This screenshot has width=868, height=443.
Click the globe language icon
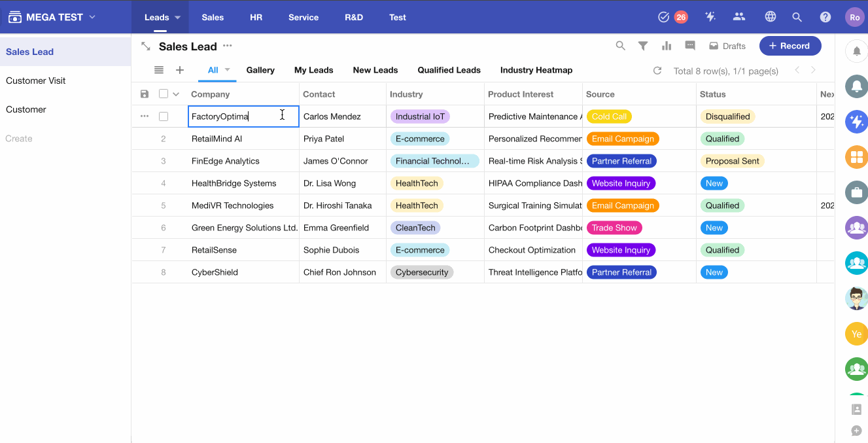click(x=771, y=18)
